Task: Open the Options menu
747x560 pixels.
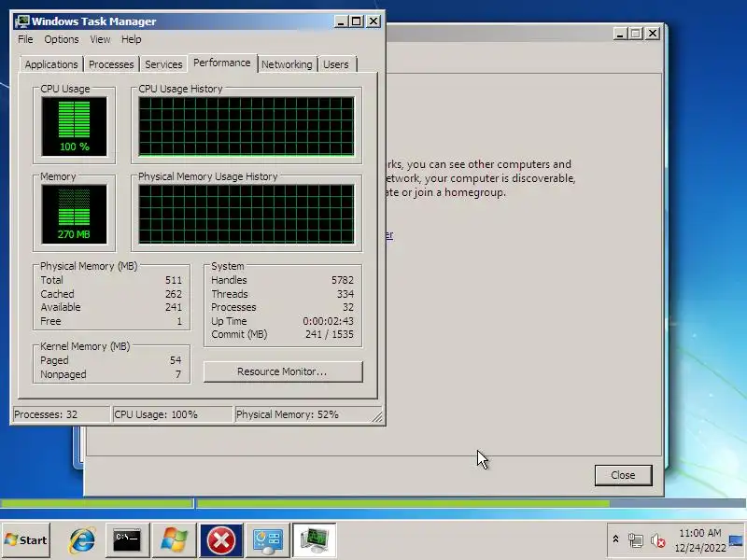Action: [62, 39]
